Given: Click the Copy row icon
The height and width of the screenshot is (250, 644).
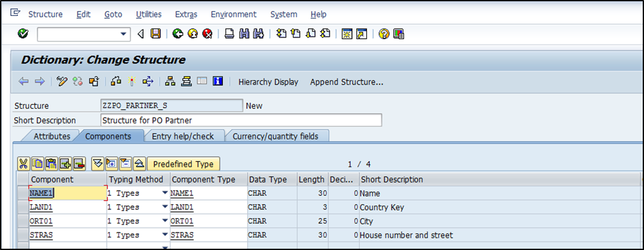Looking at the screenshot, I should point(37,164).
